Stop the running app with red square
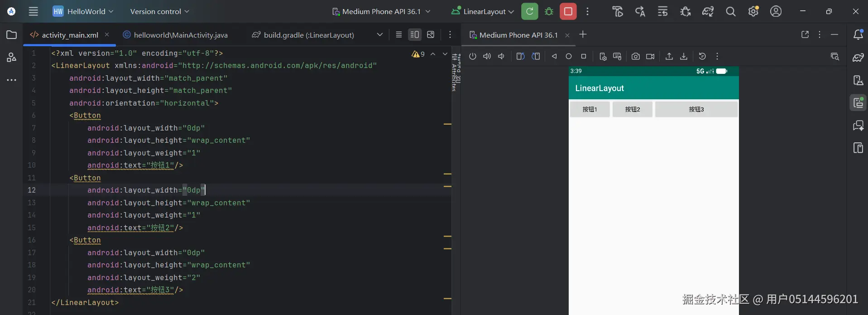This screenshot has width=868, height=315. coord(568,11)
